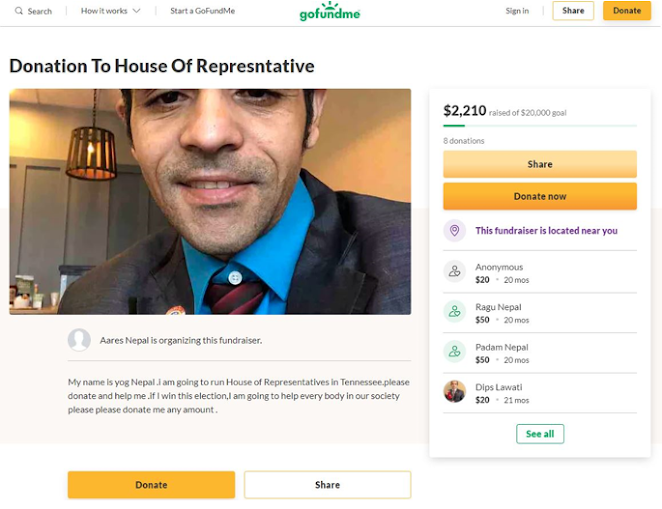Click the header Share button
The width and height of the screenshot is (662, 509).
(573, 11)
